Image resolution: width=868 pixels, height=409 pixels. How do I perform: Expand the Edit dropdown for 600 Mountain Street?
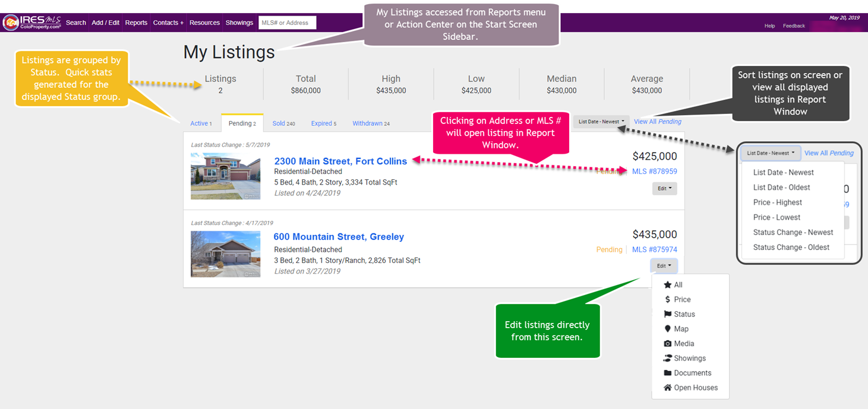(x=664, y=265)
